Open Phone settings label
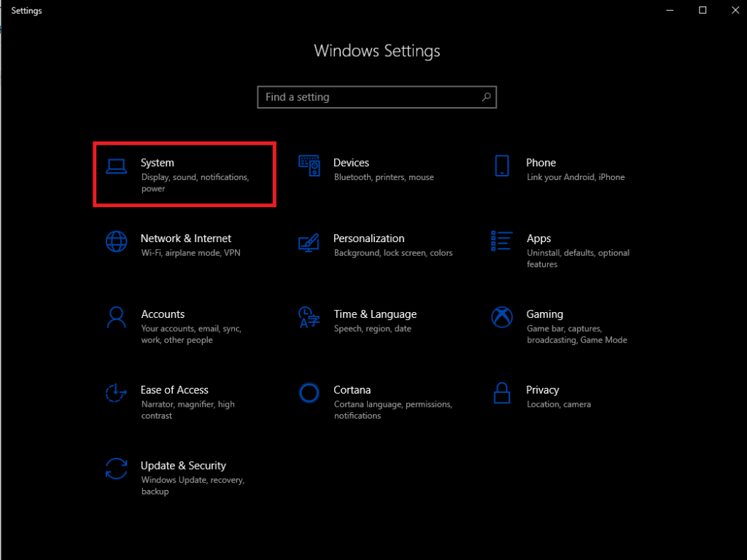This screenshot has height=560, width=747. coord(541,163)
